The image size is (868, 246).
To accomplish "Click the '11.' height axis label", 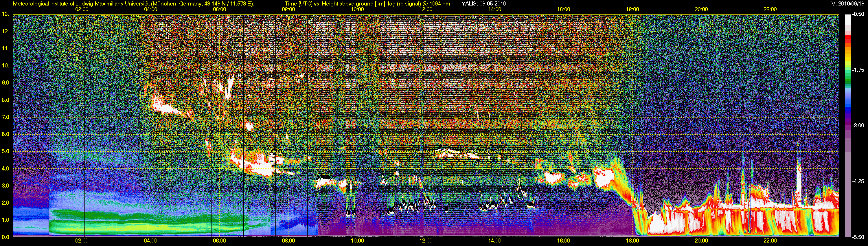I will (x=5, y=49).
